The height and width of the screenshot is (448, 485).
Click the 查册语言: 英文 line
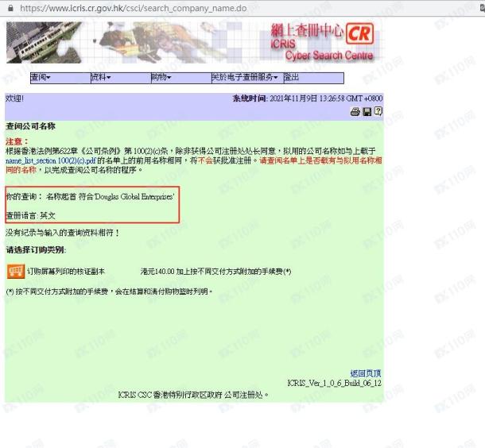click(31, 215)
